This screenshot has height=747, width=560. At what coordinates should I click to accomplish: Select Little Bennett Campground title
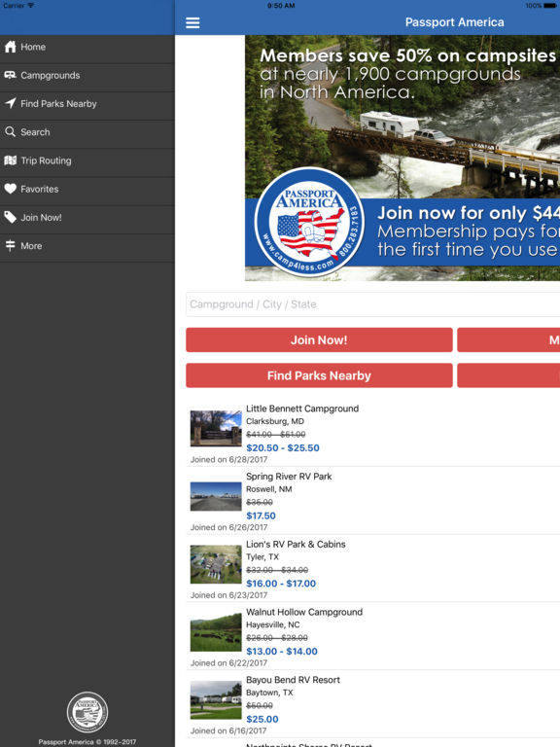click(302, 409)
